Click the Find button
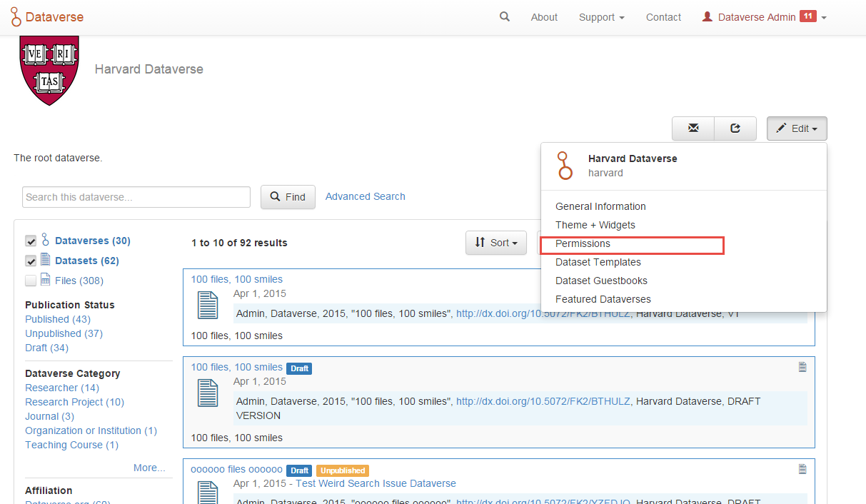 coord(288,197)
